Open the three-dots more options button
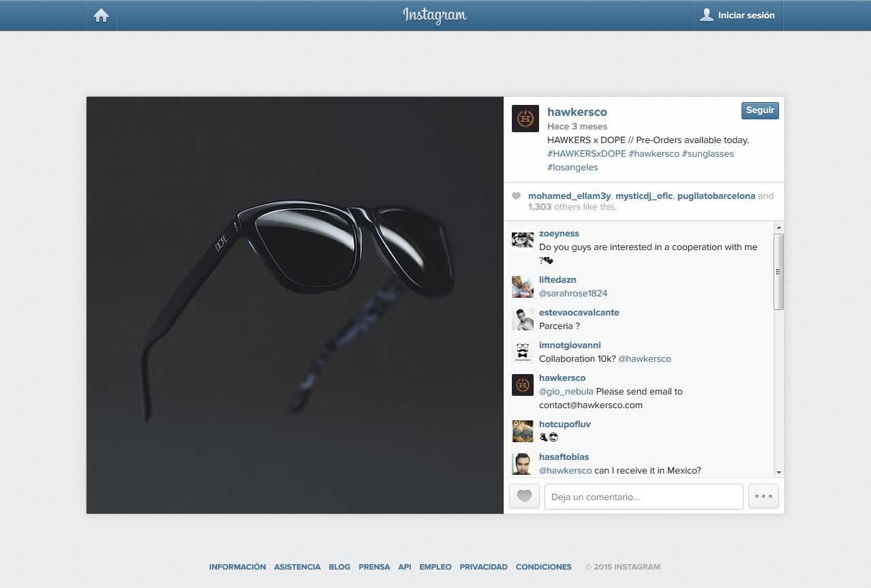The width and height of the screenshot is (871, 588). (x=763, y=497)
